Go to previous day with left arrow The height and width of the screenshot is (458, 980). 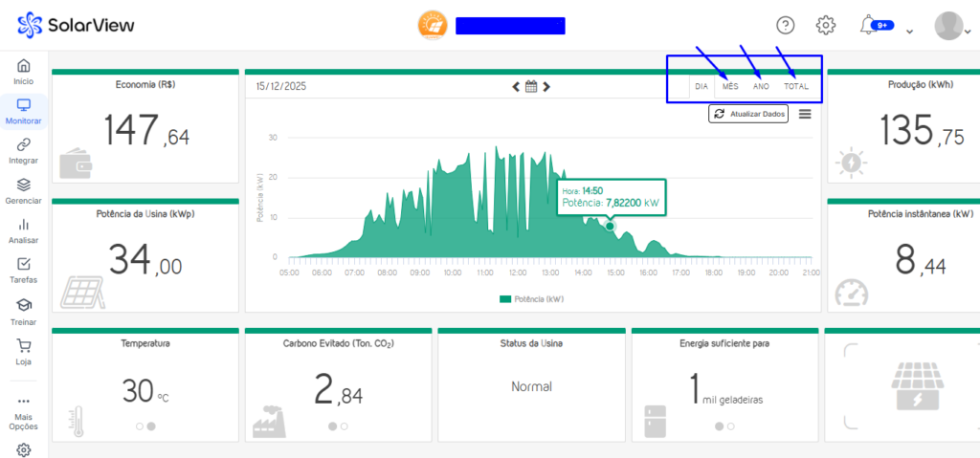pos(516,86)
